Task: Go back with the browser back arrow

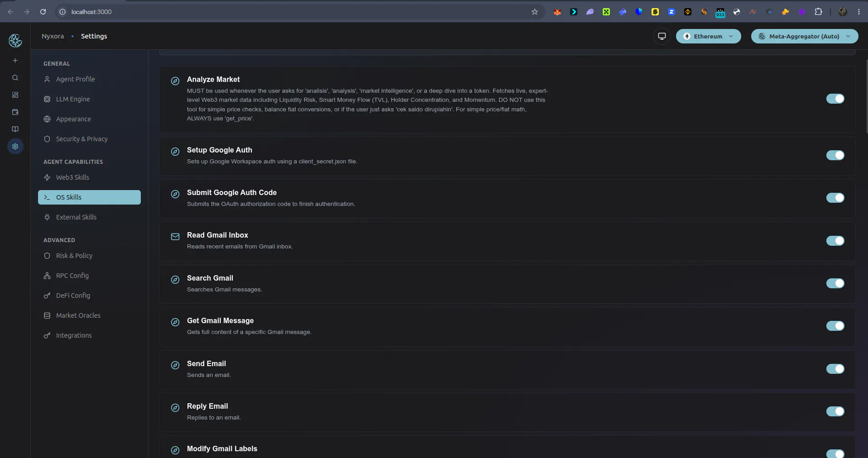Action: (10, 12)
